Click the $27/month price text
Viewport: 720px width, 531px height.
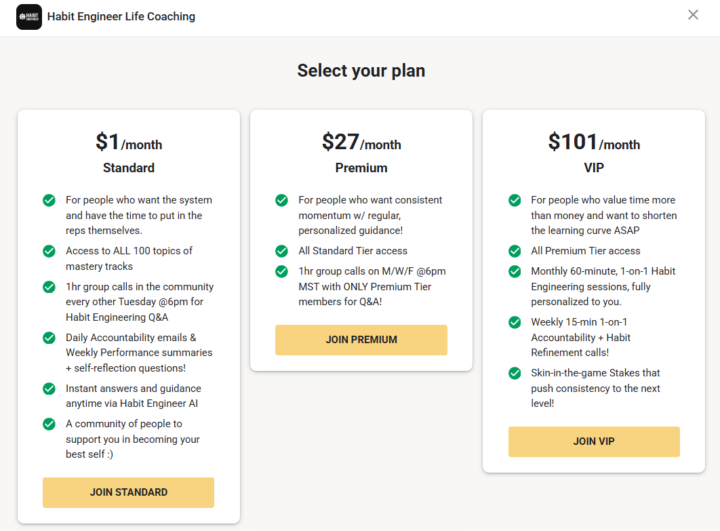361,143
